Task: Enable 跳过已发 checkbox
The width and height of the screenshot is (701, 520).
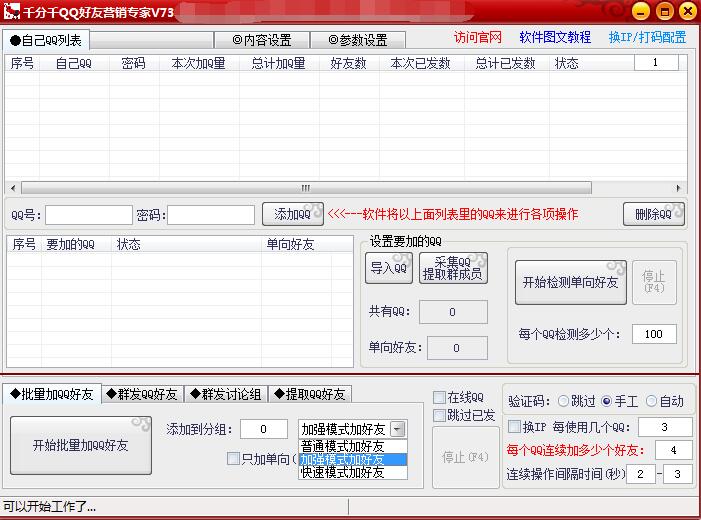Action: (x=439, y=415)
